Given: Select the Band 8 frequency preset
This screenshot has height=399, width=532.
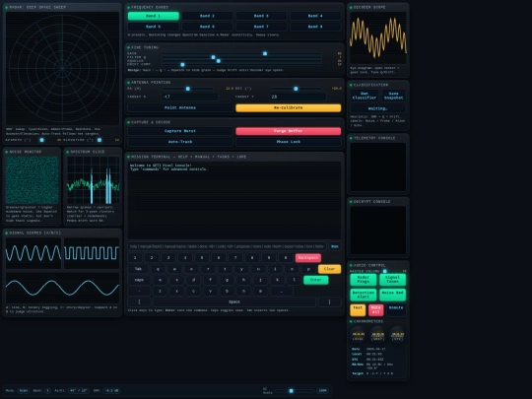Looking at the screenshot, I should [x=315, y=27].
